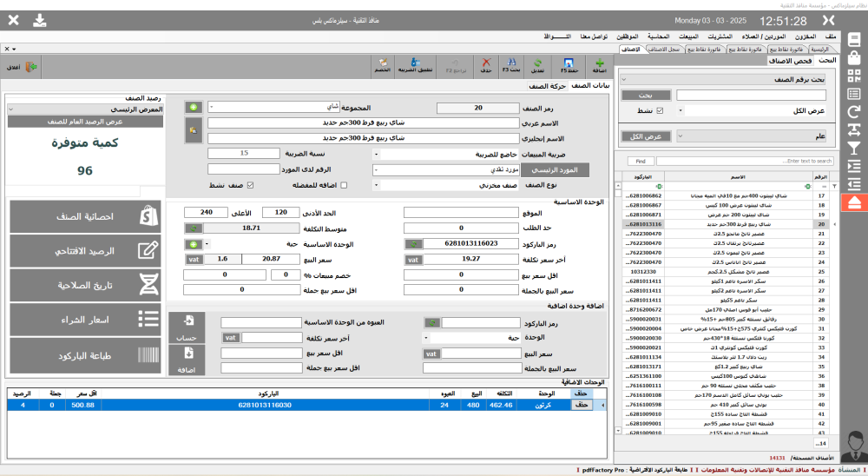868x476 pixels.
Task: Click the Show All (عرض الكل) button
Action: [645, 136]
